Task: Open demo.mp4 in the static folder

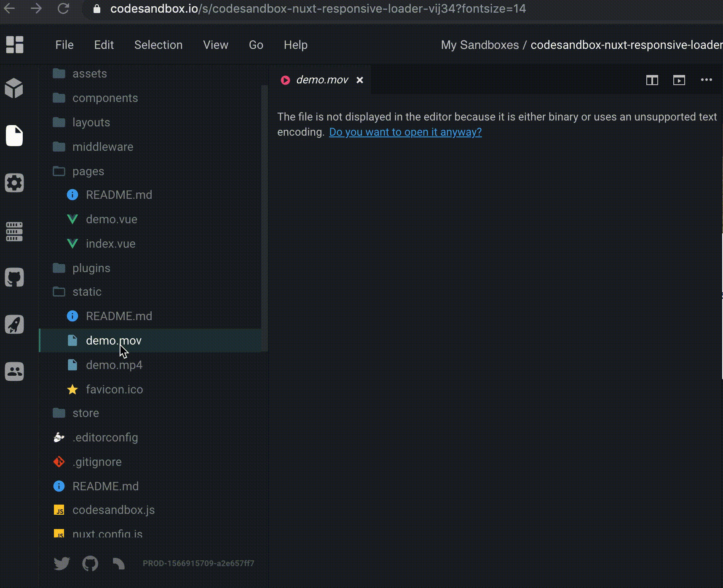Action: [x=153, y=365]
